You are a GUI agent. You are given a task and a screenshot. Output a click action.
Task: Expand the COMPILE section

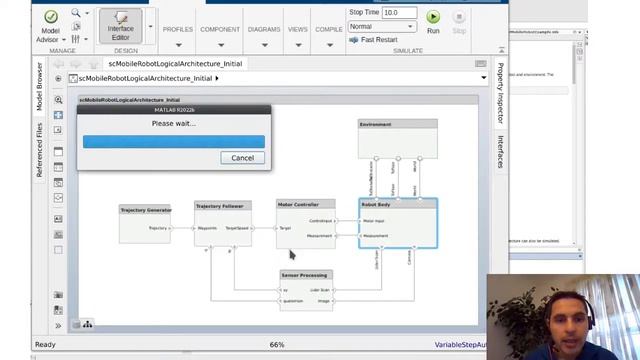[329, 45]
